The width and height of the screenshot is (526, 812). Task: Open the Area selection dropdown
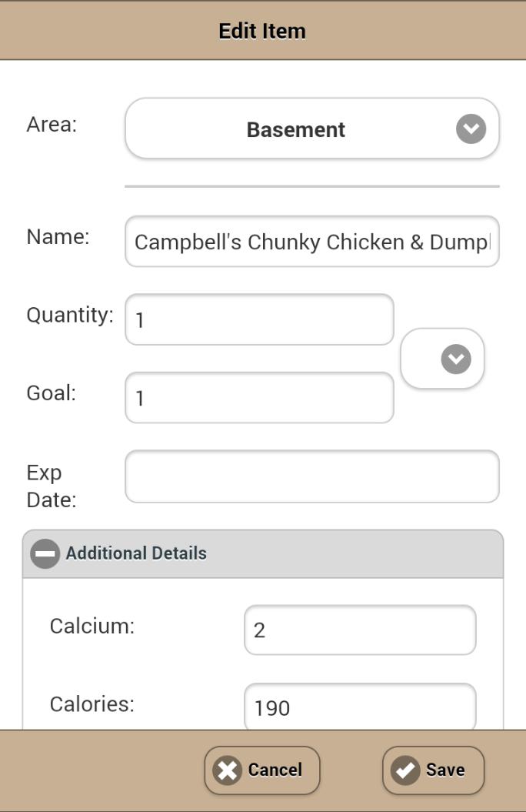pyautogui.click(x=311, y=129)
